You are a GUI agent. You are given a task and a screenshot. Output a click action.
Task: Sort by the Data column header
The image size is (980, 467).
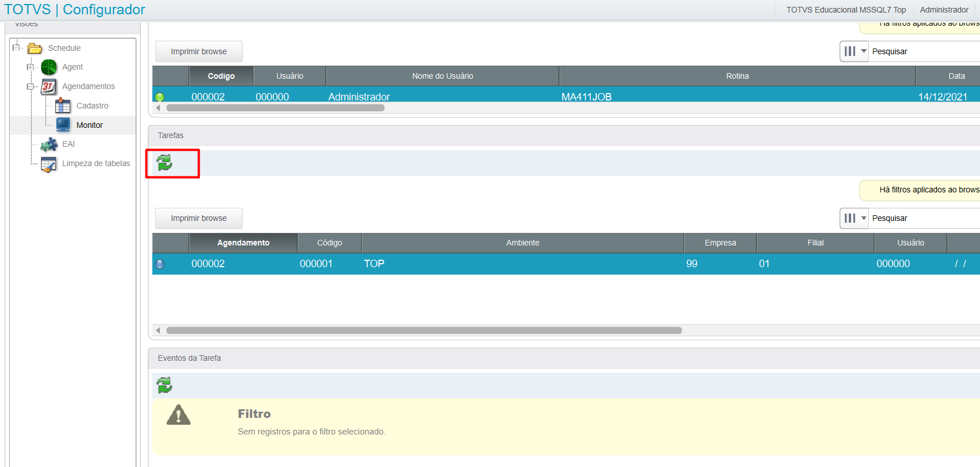(x=948, y=76)
